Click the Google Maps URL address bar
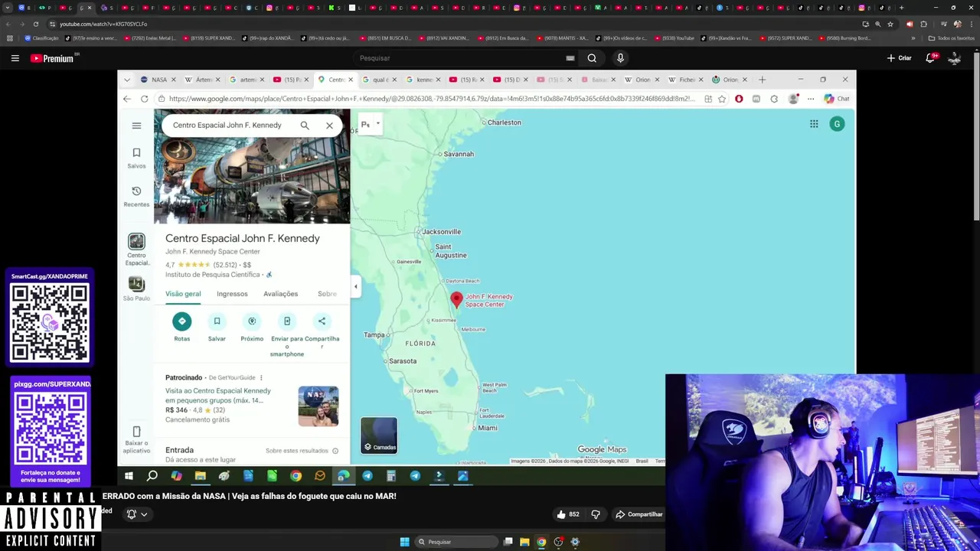Viewport: 980px width, 551px height. point(431,99)
